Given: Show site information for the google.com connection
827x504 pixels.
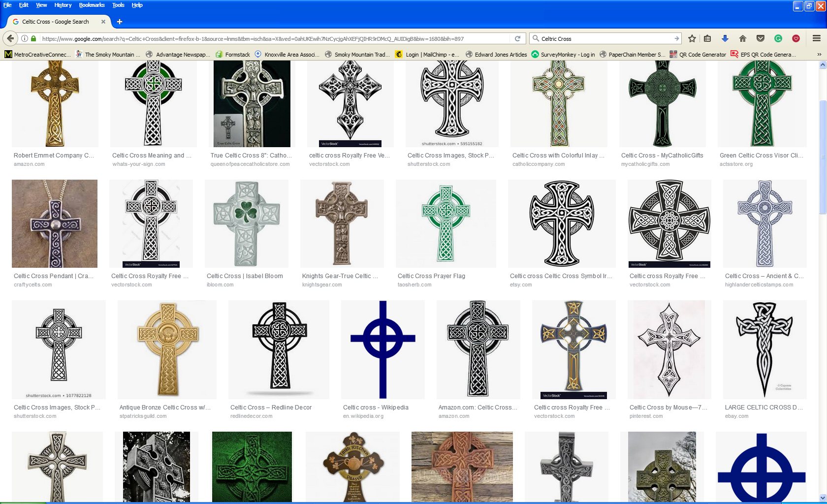Looking at the screenshot, I should tap(25, 38).
